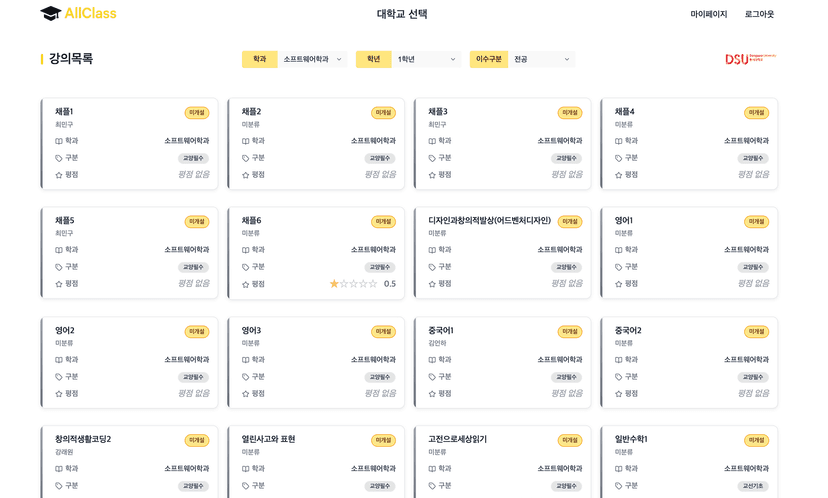Click the filled star in 채플6 rating

(x=334, y=284)
